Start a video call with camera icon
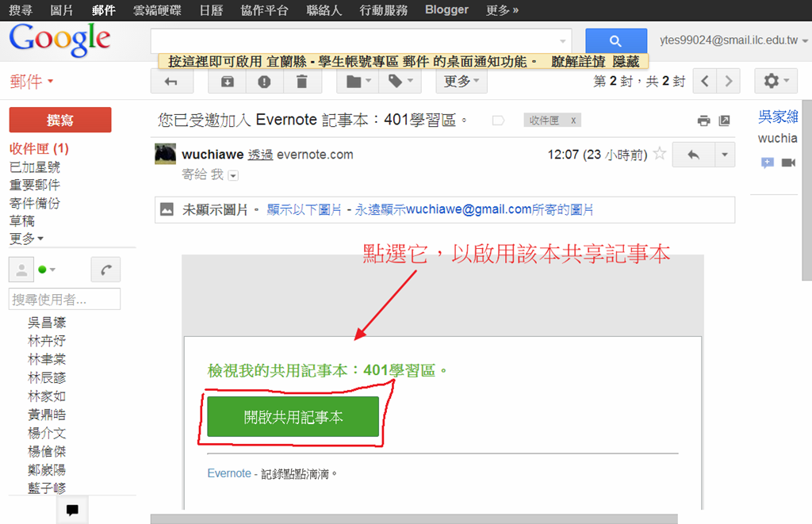 [788, 163]
